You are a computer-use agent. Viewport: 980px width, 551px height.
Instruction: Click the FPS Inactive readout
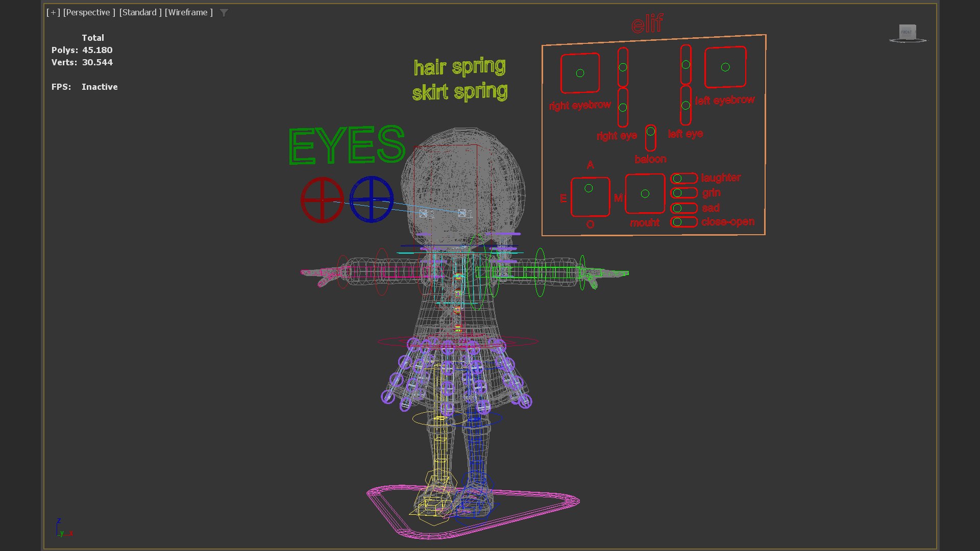[x=84, y=87]
